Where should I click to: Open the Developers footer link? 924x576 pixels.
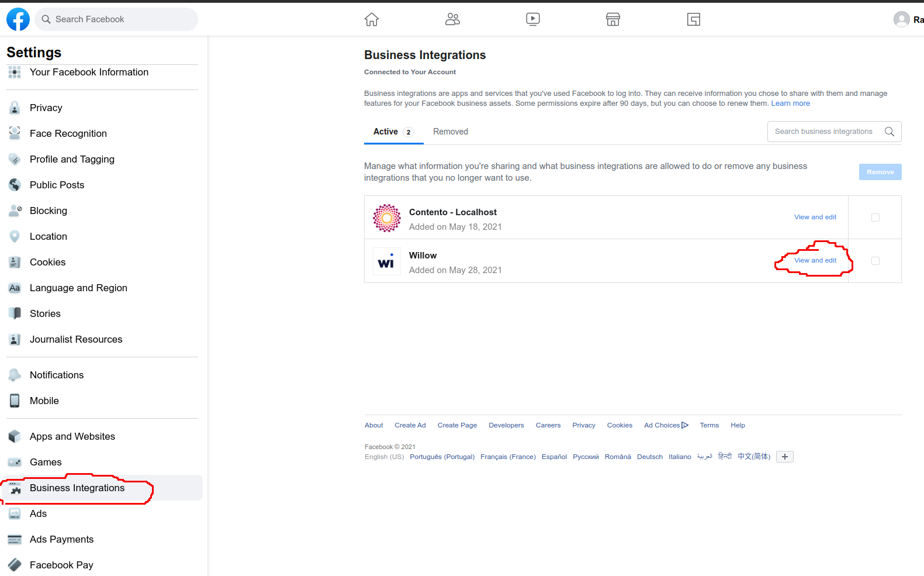coord(506,425)
